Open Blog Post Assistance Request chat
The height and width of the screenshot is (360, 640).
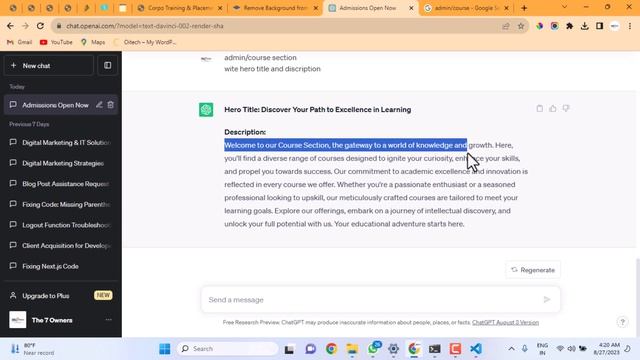[61, 184]
